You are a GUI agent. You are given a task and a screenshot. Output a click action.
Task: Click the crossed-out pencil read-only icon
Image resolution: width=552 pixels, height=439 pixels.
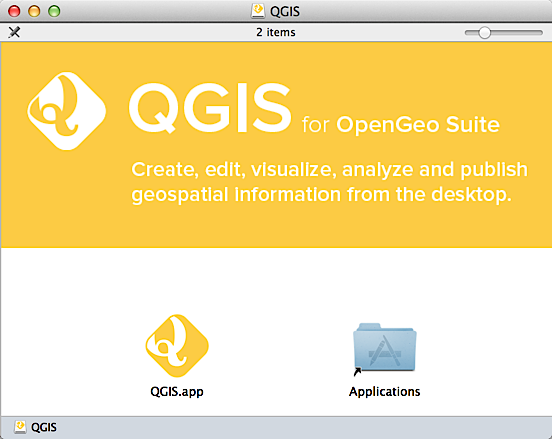(x=14, y=32)
